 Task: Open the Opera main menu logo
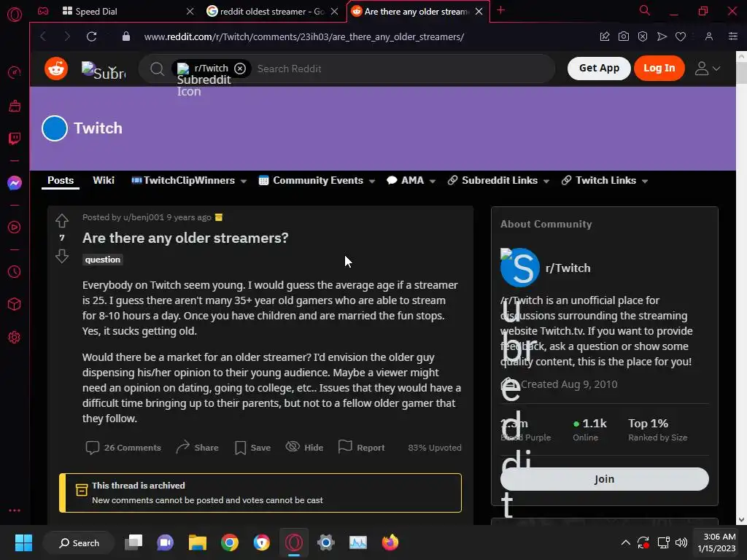click(15, 15)
